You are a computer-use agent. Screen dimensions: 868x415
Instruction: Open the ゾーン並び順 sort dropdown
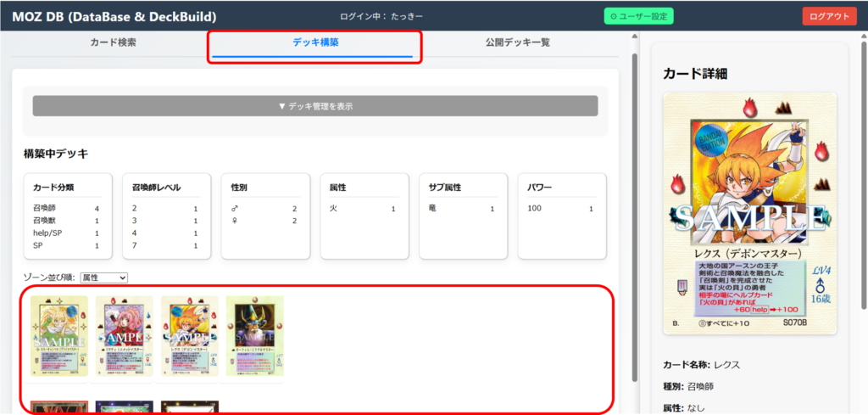coord(103,278)
